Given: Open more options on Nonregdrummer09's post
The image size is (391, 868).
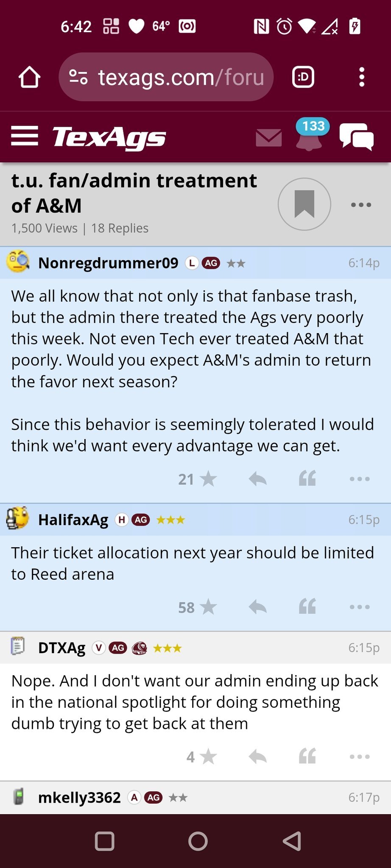Looking at the screenshot, I should [x=360, y=479].
